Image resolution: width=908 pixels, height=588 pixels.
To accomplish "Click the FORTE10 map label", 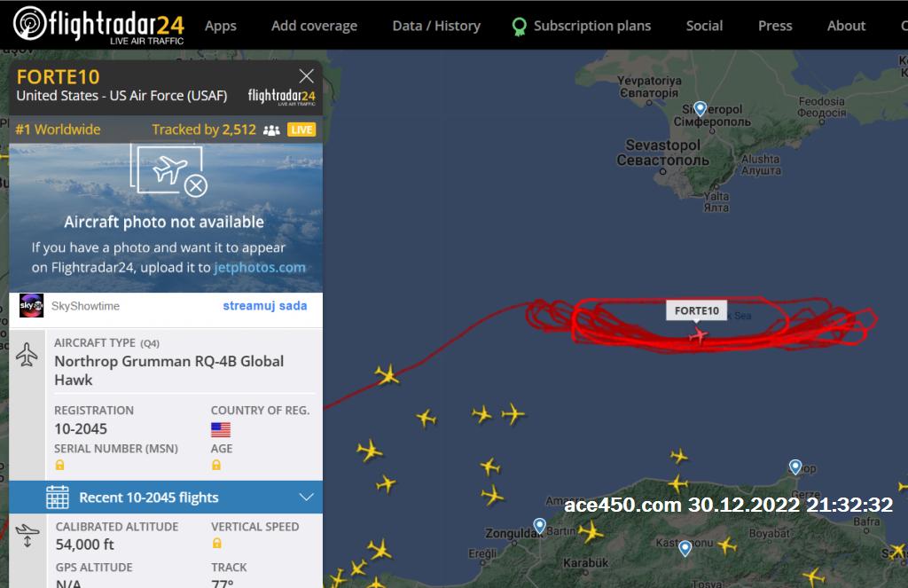I will [697, 310].
